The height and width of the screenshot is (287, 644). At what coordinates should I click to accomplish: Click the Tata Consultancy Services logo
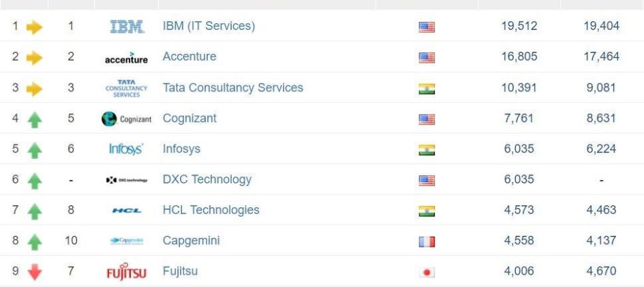(126, 89)
